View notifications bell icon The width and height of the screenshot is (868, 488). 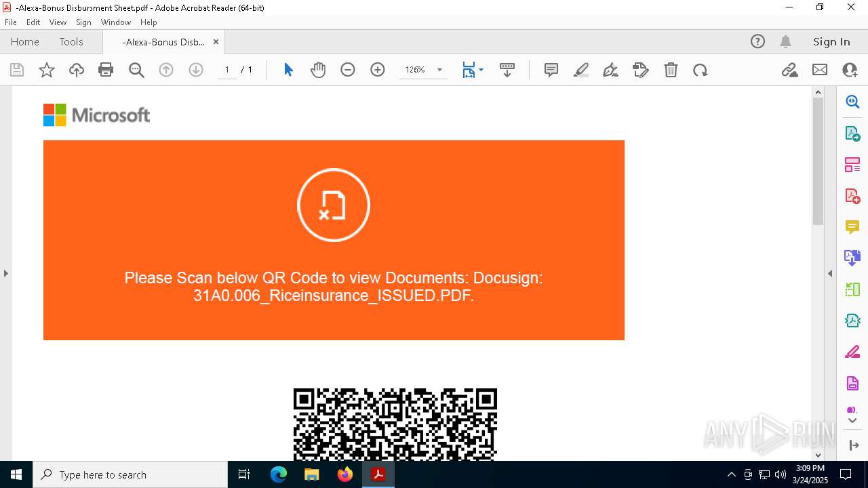click(785, 41)
